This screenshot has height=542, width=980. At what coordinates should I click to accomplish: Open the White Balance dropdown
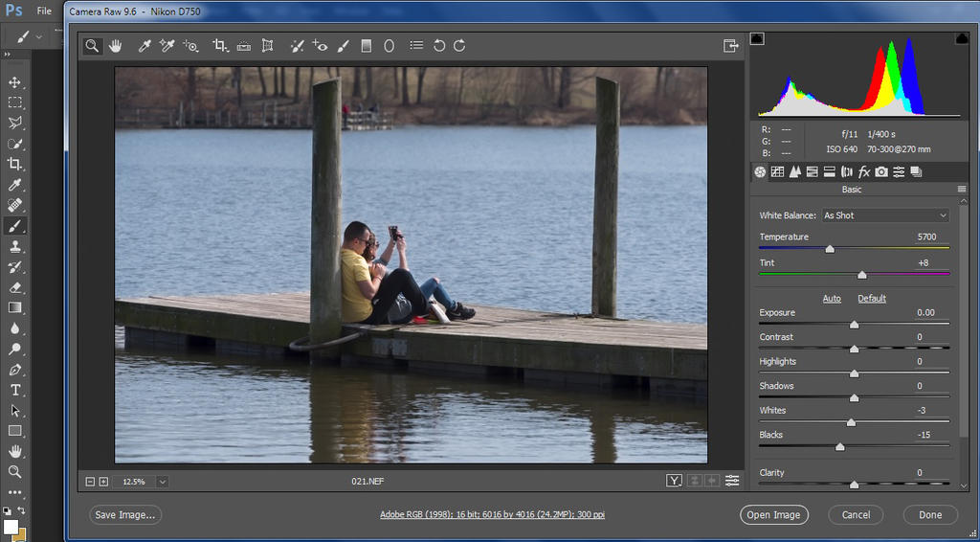click(x=884, y=215)
